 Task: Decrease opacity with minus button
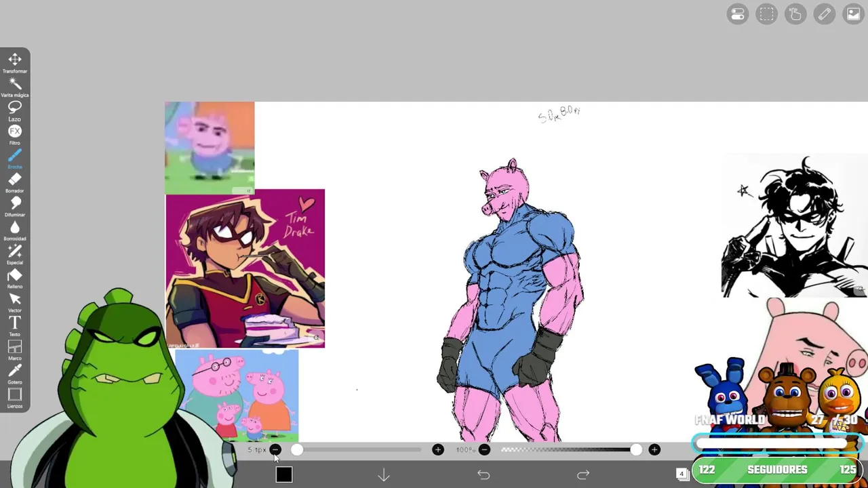click(484, 450)
